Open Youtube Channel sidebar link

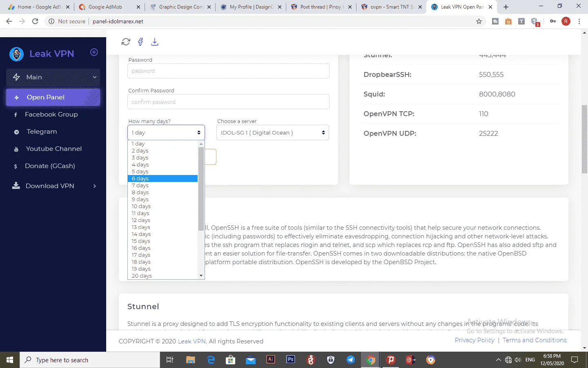click(54, 149)
